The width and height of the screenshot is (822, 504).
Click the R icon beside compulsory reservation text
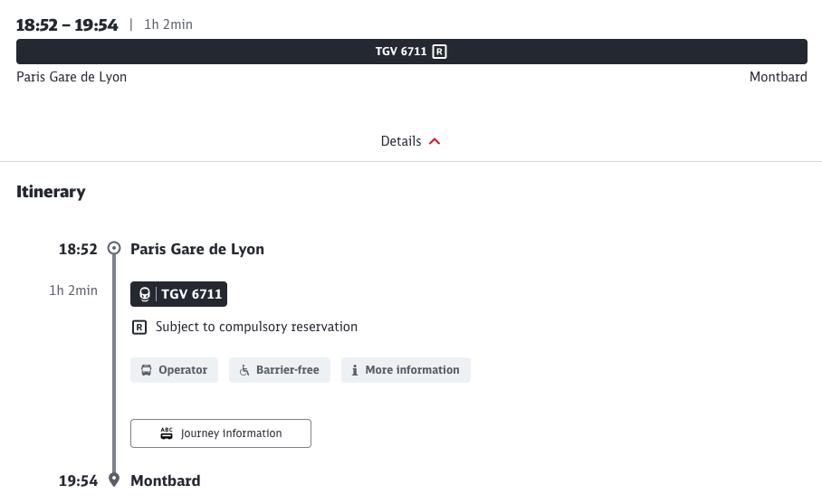pyautogui.click(x=139, y=327)
